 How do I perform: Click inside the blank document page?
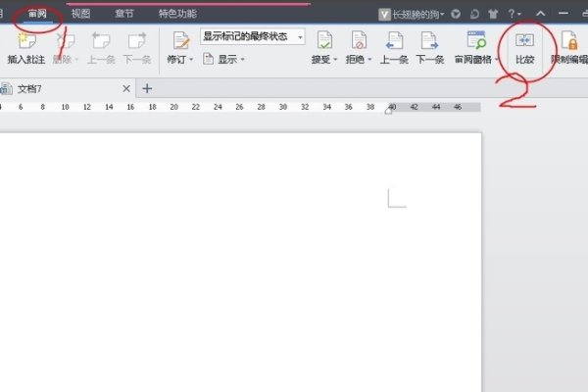240,263
